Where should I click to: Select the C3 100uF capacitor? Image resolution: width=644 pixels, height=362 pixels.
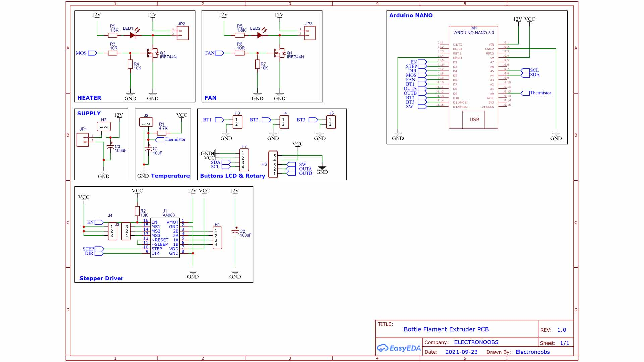(110, 147)
